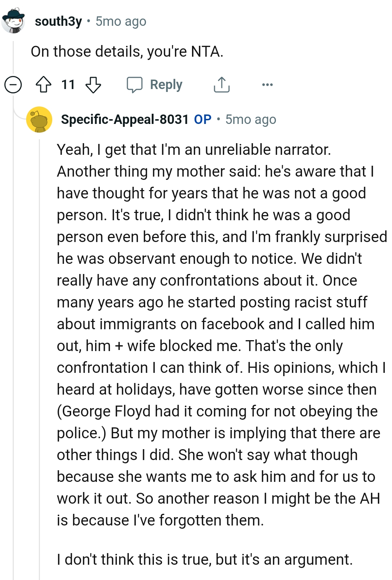Click the "On those details, you're NTA." comment text
The image size is (392, 580).
[x=127, y=52]
